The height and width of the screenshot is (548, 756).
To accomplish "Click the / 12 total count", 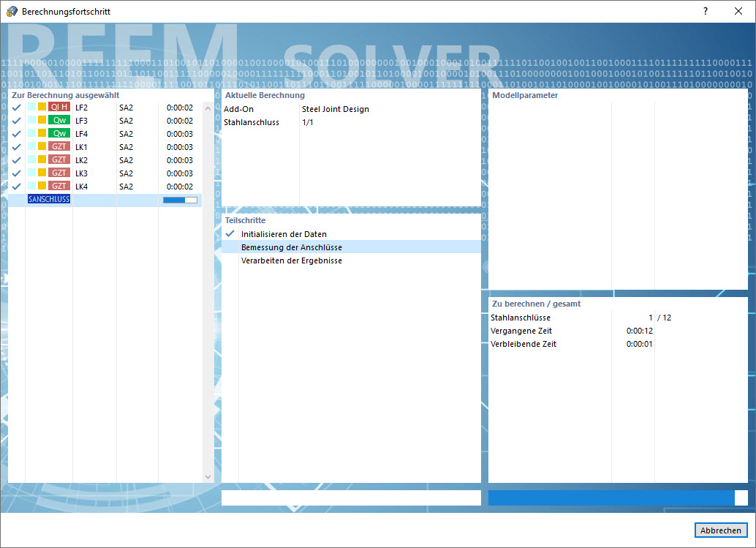I will tap(665, 318).
